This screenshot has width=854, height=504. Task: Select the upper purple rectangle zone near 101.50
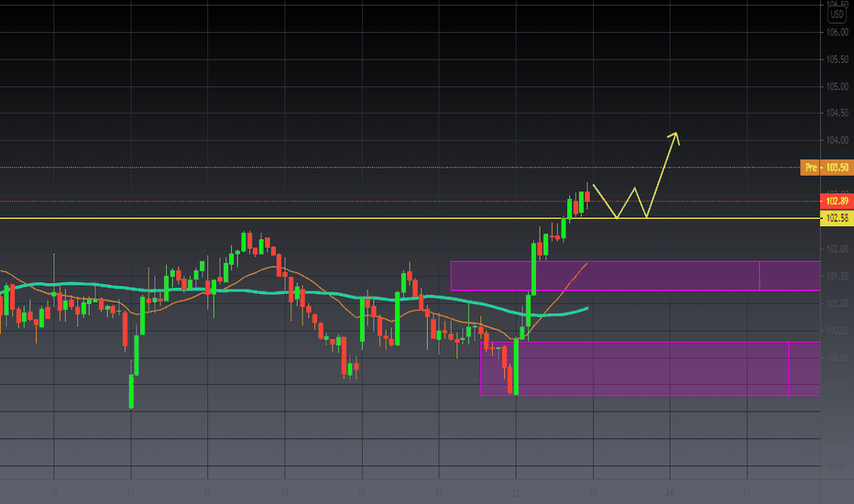click(635, 276)
